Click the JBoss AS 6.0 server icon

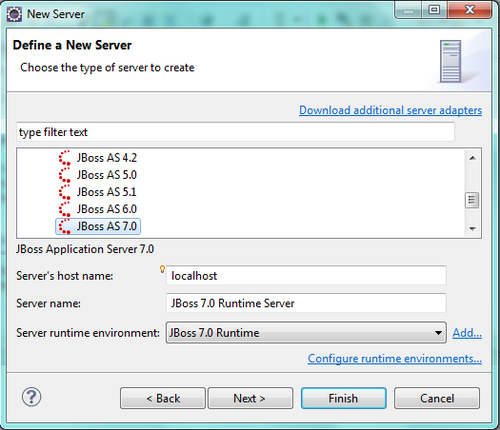pyautogui.click(x=64, y=209)
